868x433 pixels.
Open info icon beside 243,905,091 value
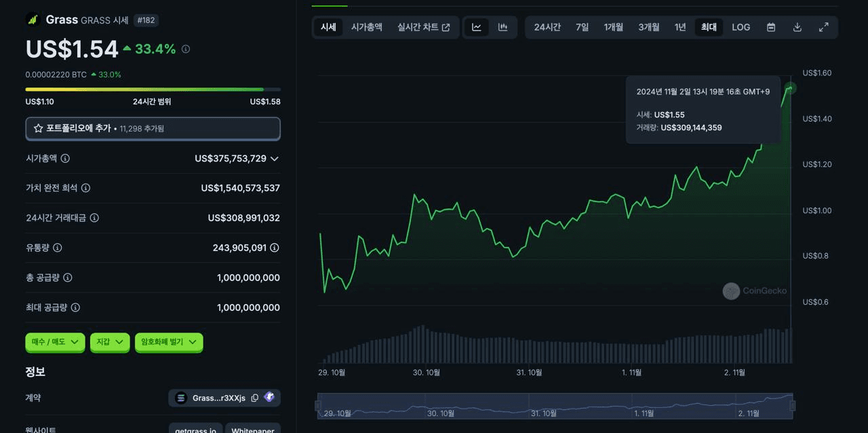point(274,248)
